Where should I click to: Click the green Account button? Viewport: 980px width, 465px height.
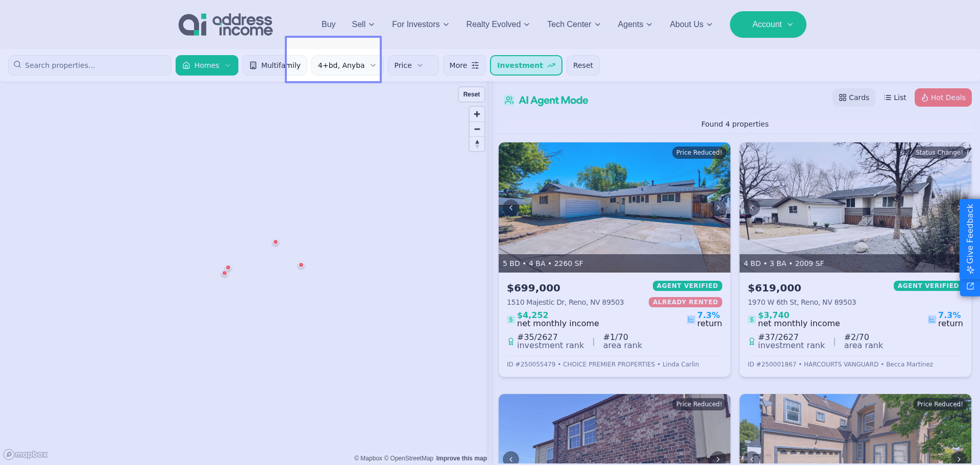[x=768, y=25]
